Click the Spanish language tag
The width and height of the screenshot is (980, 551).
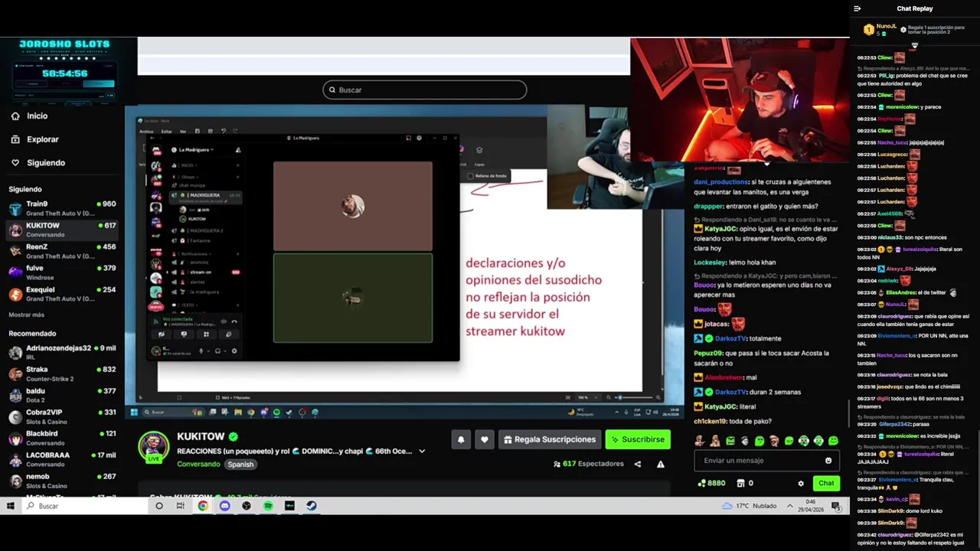240,465
